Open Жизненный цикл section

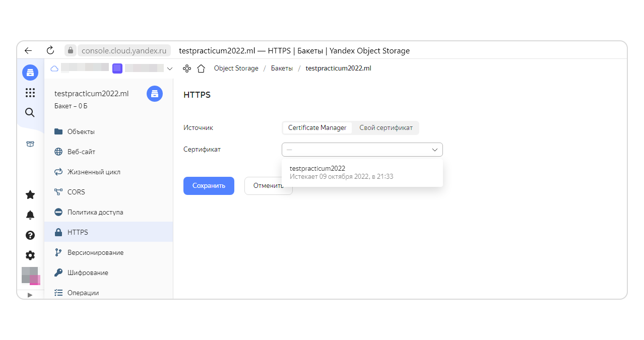(x=108, y=172)
